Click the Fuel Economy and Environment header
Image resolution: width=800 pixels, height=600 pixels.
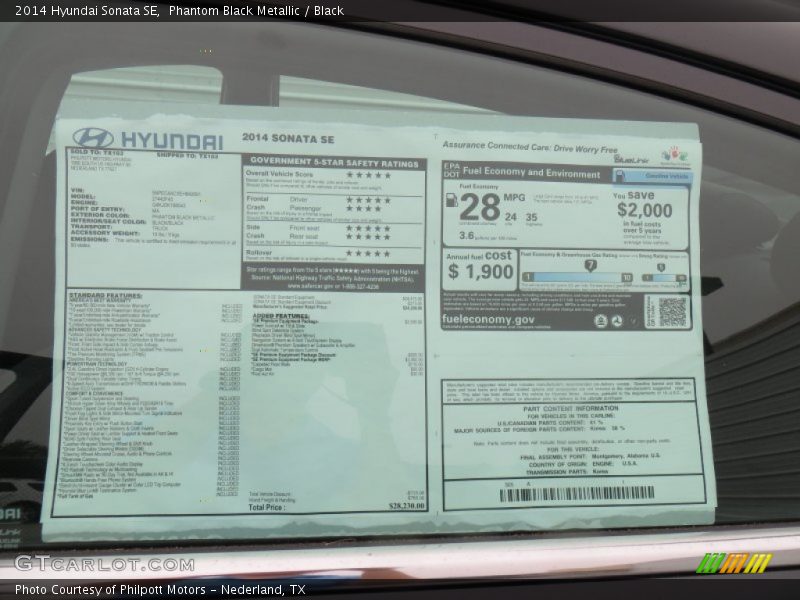tap(531, 172)
